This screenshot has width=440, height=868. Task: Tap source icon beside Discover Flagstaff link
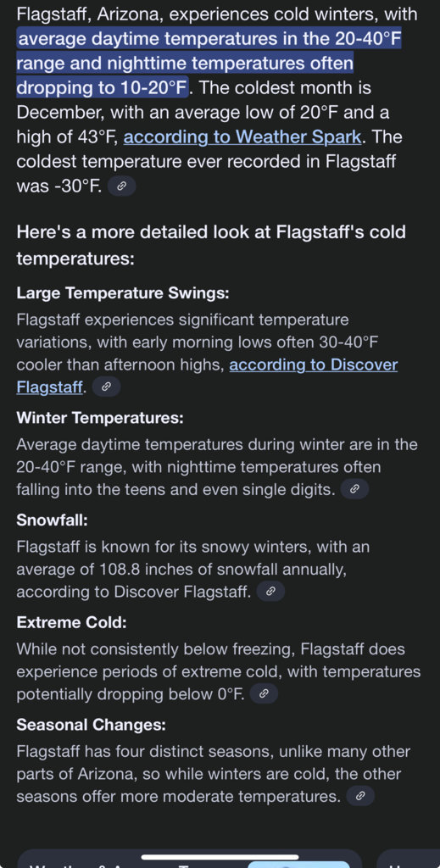pos(106,387)
